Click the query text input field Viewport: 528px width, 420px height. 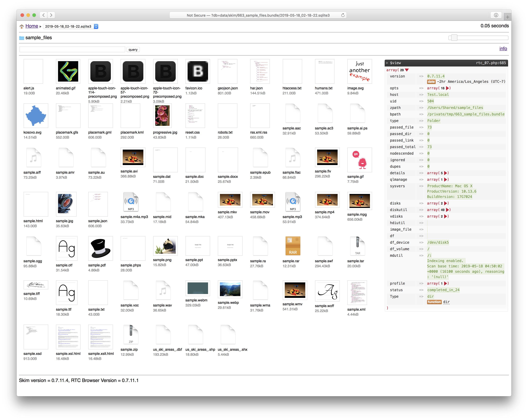coord(72,49)
